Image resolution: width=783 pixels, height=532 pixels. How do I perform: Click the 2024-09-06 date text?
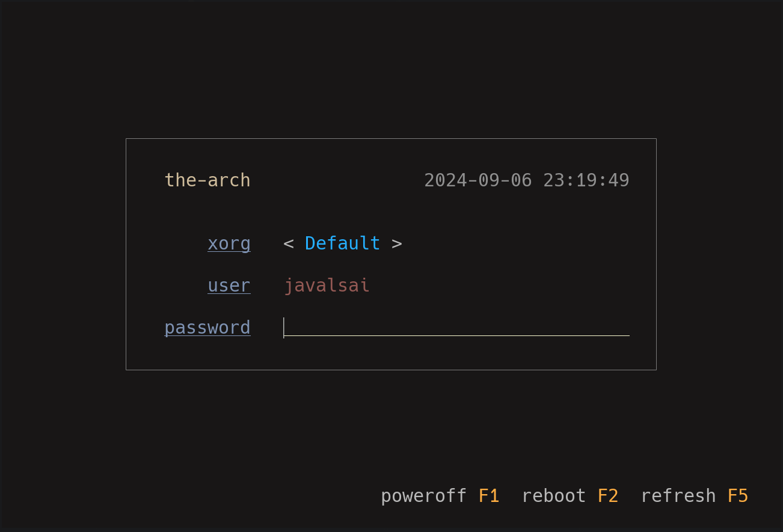pos(478,180)
